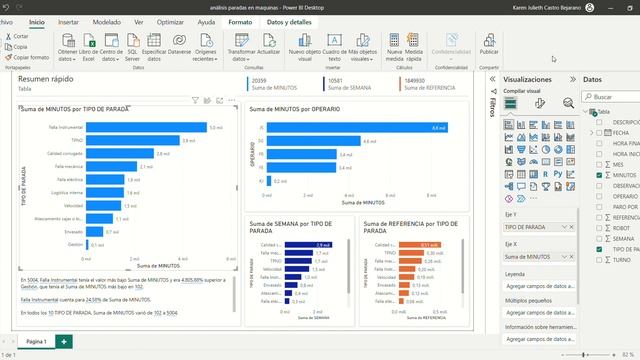Click the Buscar field in Datos pane
Viewport: 640px width, 360px height.
point(611,97)
